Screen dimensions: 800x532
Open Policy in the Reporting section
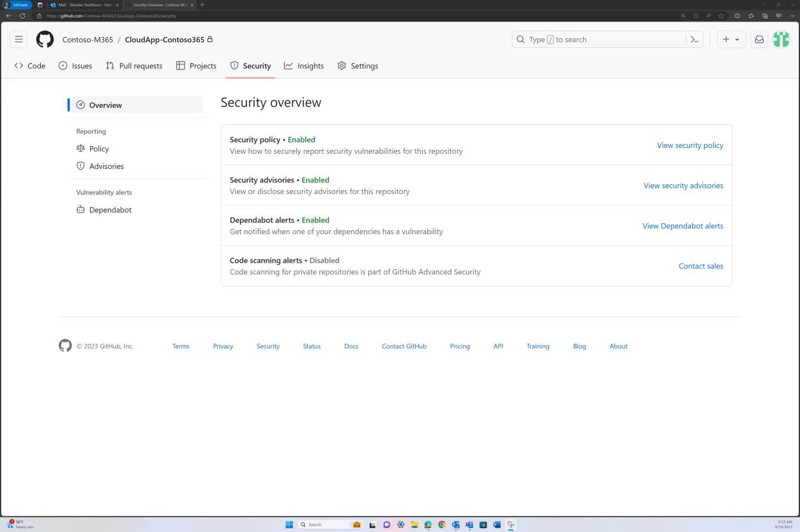tap(99, 149)
